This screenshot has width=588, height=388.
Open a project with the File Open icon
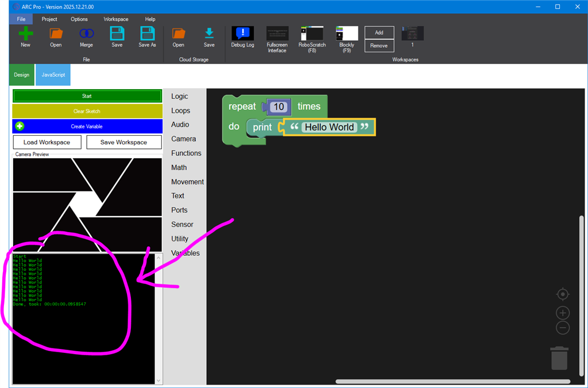[x=56, y=34]
